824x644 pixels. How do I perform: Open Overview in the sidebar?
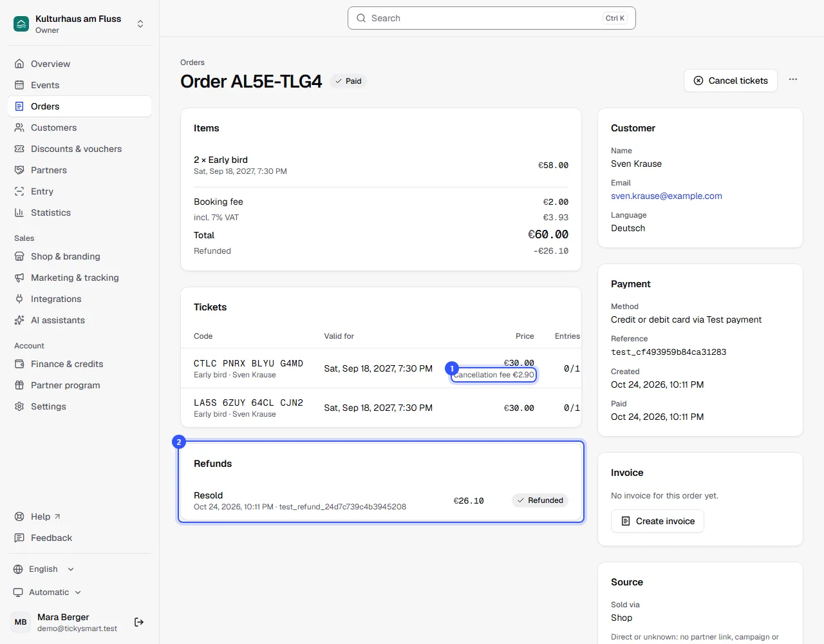79,64
